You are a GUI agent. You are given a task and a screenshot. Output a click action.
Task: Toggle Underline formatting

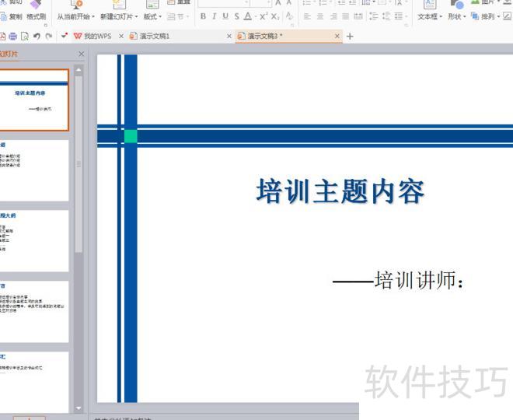[x=225, y=16]
